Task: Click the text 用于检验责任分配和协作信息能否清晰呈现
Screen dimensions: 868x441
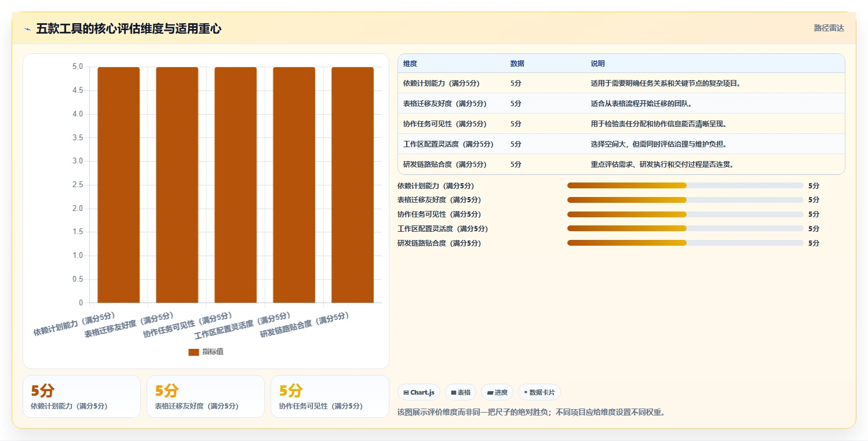Action: click(659, 124)
